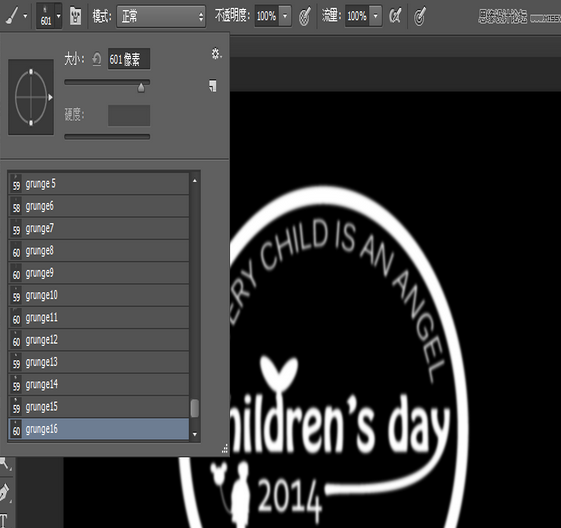Viewport: 561px width, 528px height.
Task: Select the grunge14 brush
Action: pos(99,385)
